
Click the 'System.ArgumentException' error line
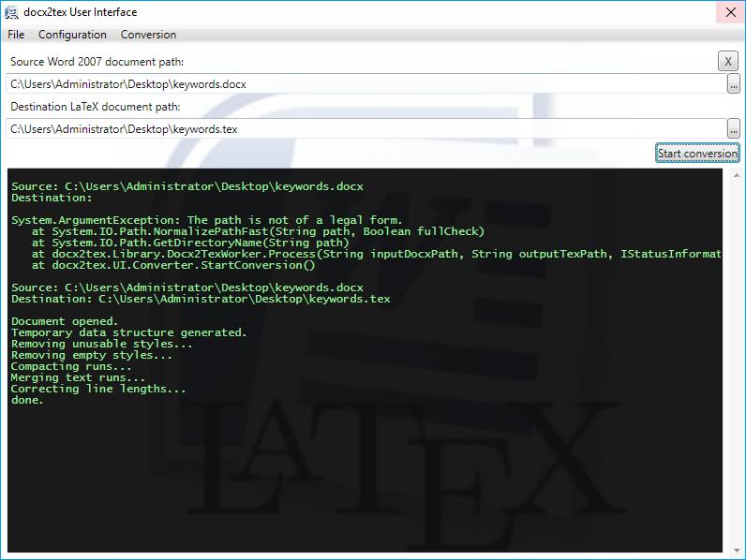coord(207,220)
